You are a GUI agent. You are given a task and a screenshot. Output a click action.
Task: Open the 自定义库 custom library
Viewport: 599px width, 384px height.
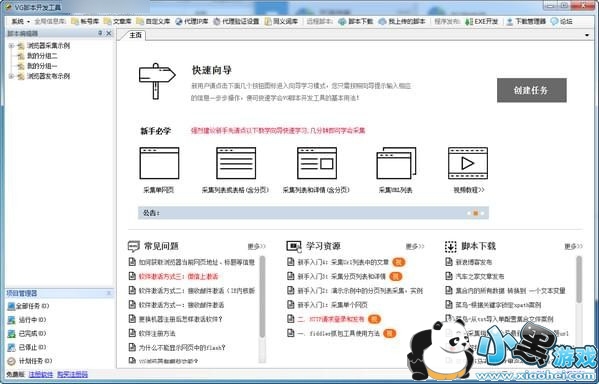(153, 21)
